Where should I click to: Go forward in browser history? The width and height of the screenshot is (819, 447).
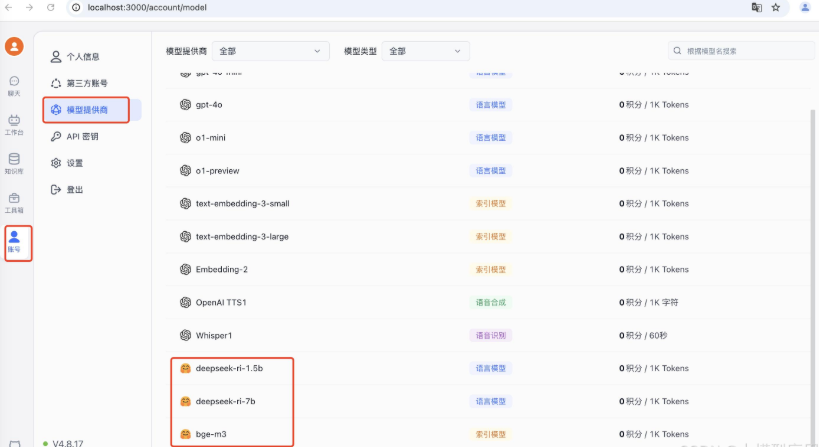pyautogui.click(x=29, y=7)
